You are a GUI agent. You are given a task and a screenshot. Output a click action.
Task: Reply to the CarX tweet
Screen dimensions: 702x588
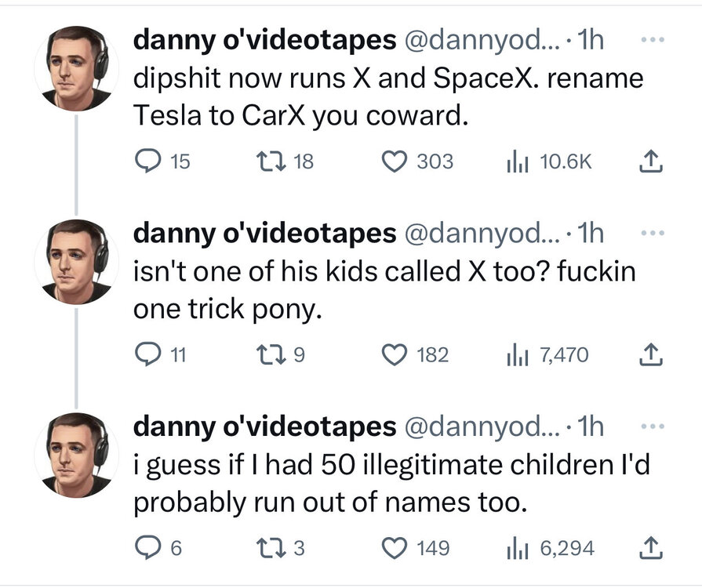pyautogui.click(x=147, y=162)
